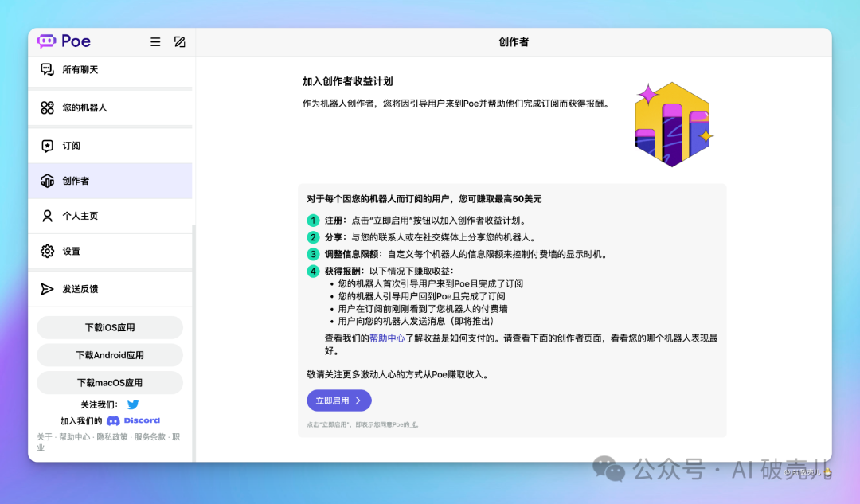
Task: Click the 下载Android应用 button
Action: pos(110,355)
